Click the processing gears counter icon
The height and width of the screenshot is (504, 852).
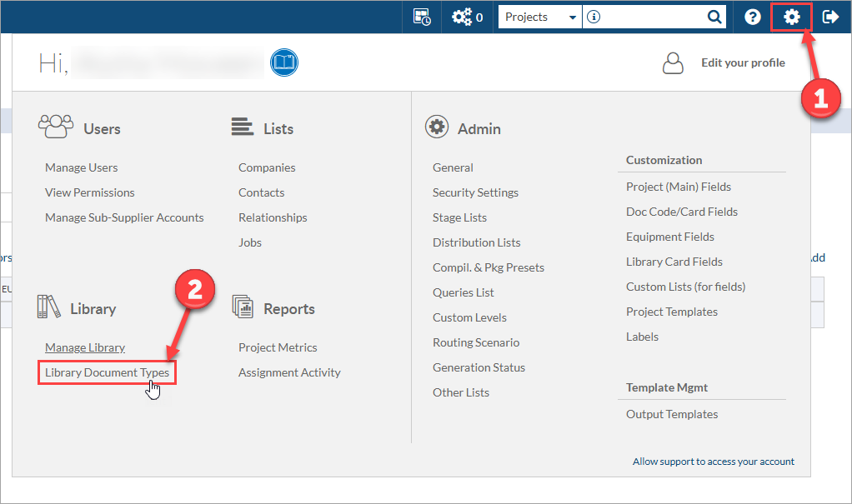[x=467, y=17]
